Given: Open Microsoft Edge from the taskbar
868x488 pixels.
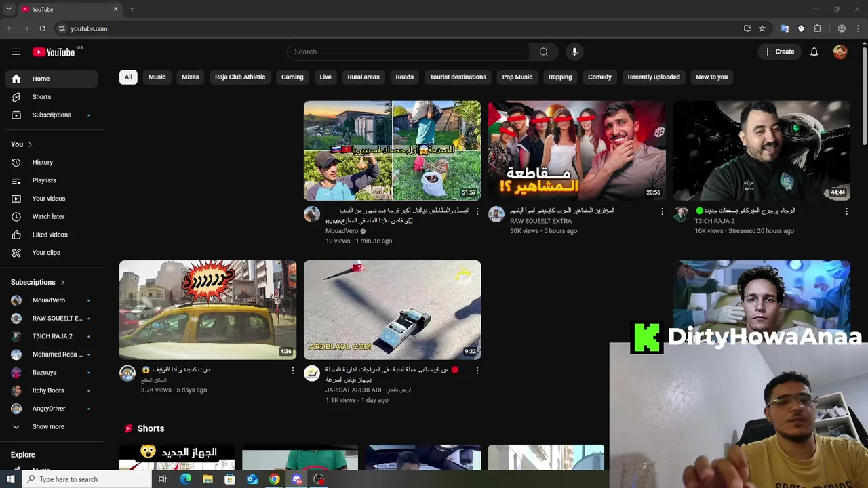Looking at the screenshot, I should point(185,479).
